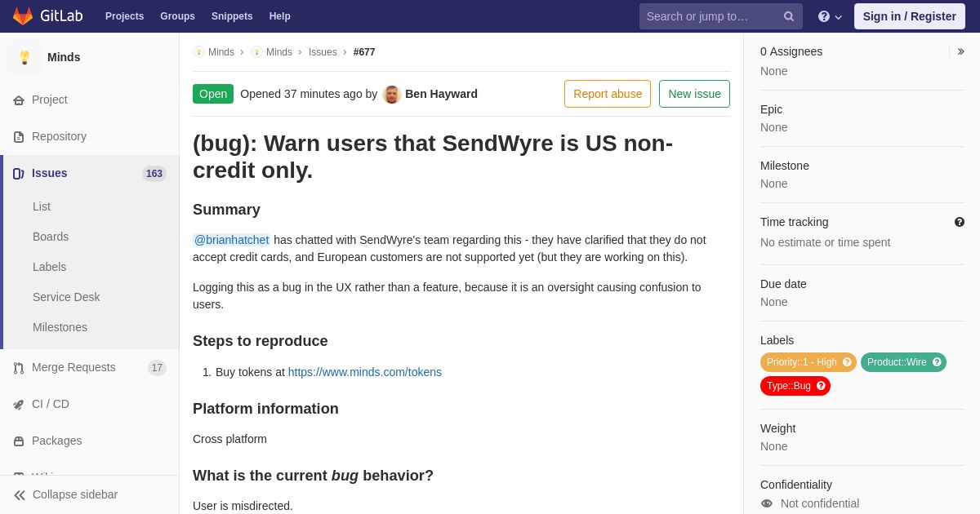980x514 pixels.
Task: Click the Report abuse button
Action: [x=608, y=94]
